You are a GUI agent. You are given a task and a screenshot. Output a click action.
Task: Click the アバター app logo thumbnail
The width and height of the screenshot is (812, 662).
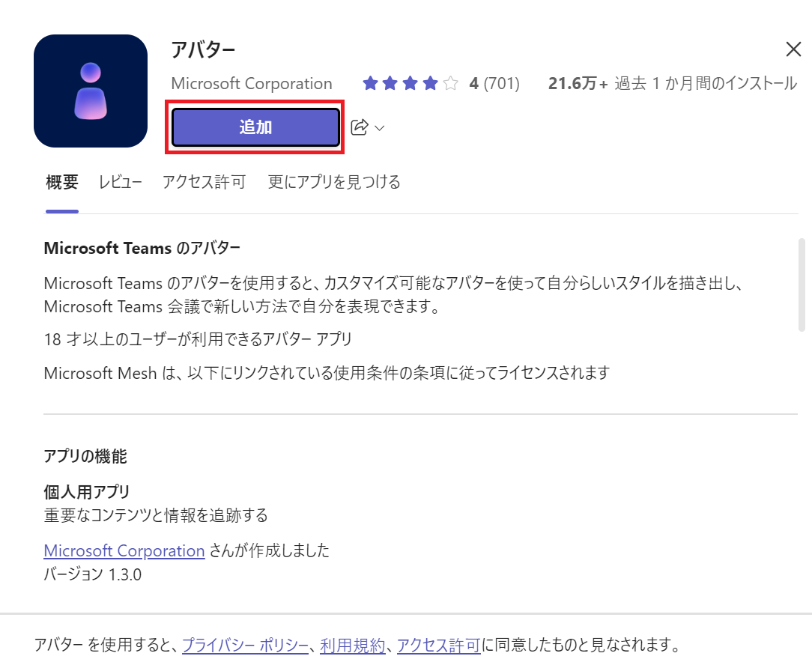91,91
